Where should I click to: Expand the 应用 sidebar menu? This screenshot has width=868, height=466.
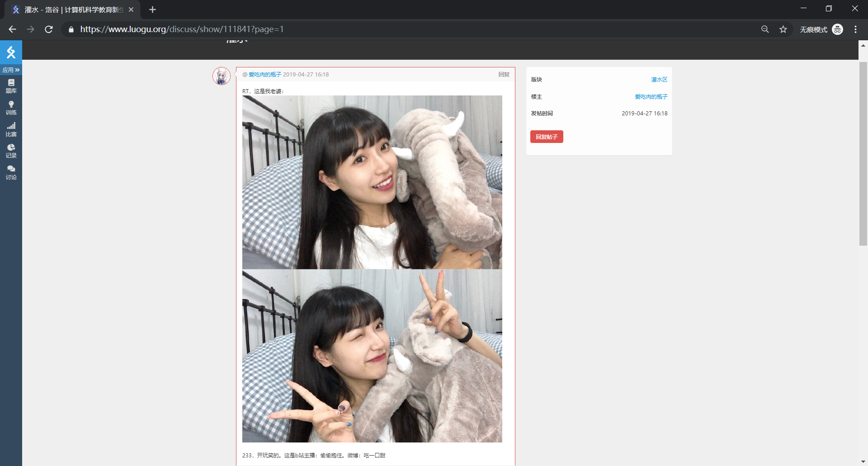point(11,70)
